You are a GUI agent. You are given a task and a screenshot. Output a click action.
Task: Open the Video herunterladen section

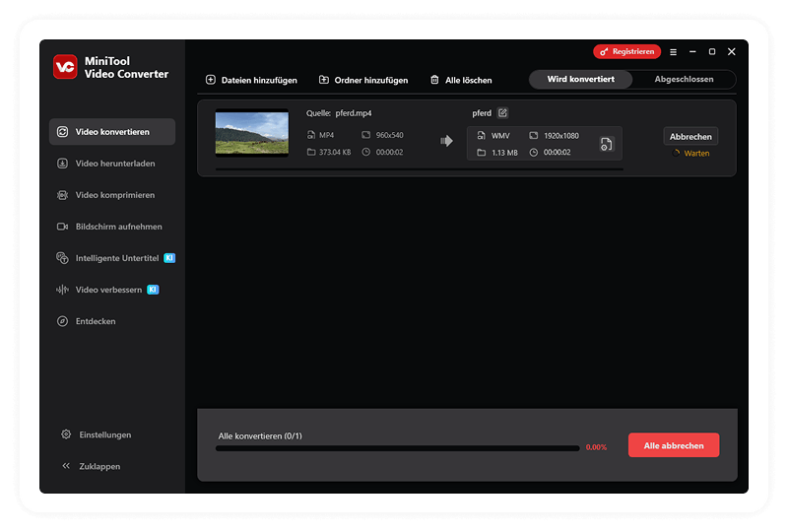(x=112, y=164)
